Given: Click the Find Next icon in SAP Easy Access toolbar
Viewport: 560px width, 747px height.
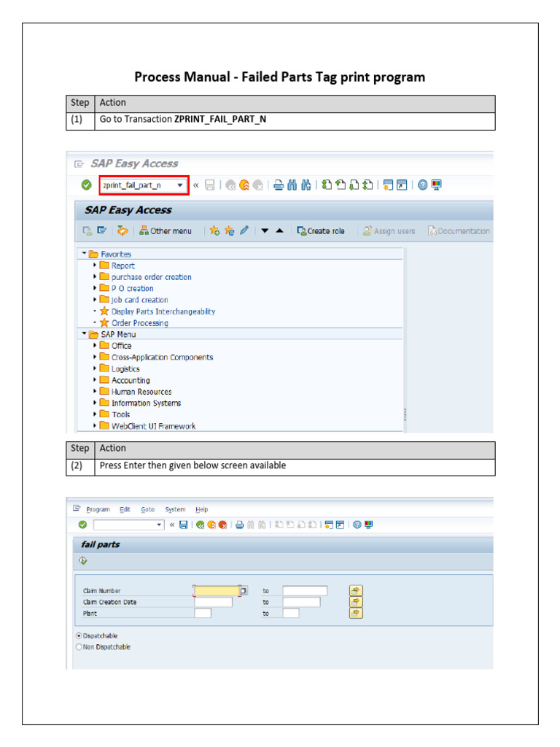Looking at the screenshot, I should coord(306,185).
